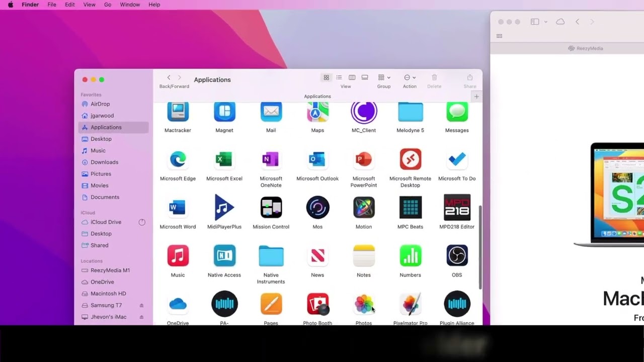Select the Photo Booth app icon
Image resolution: width=644 pixels, height=362 pixels.
[x=317, y=304]
